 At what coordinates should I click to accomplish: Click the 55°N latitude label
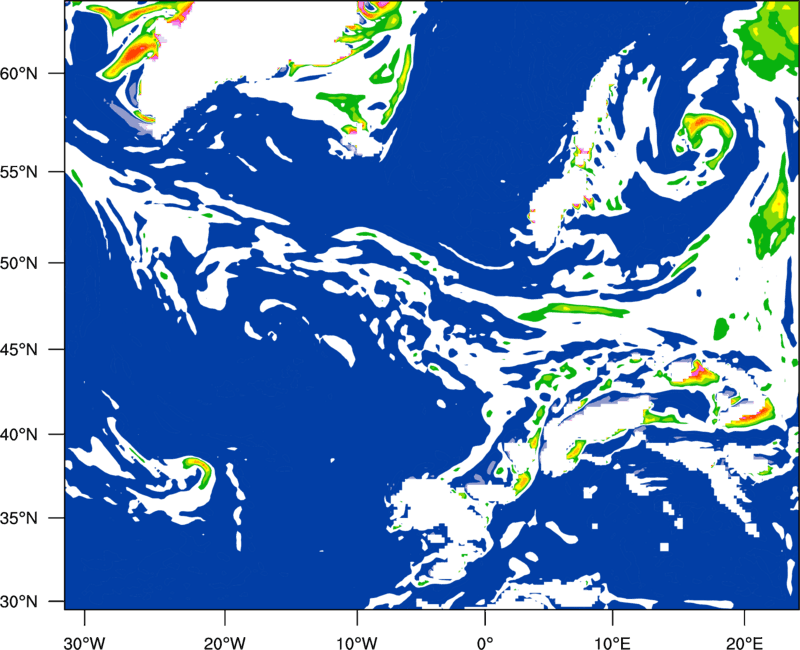19,172
